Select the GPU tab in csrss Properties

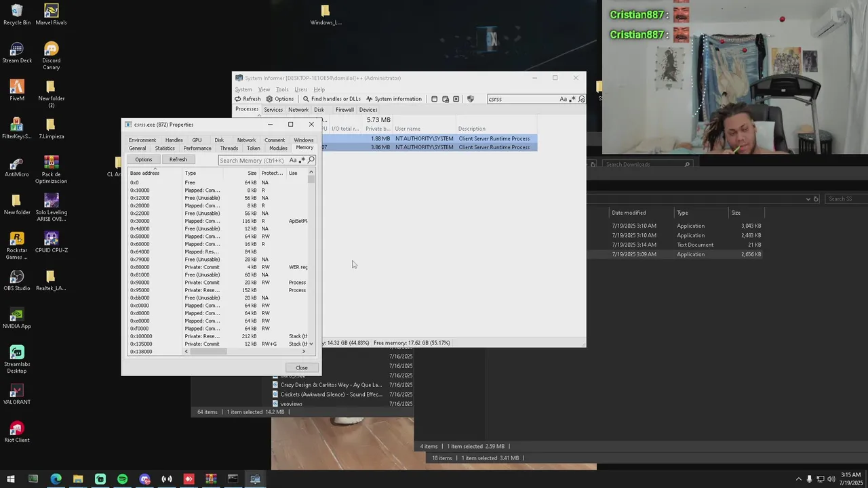pos(197,140)
